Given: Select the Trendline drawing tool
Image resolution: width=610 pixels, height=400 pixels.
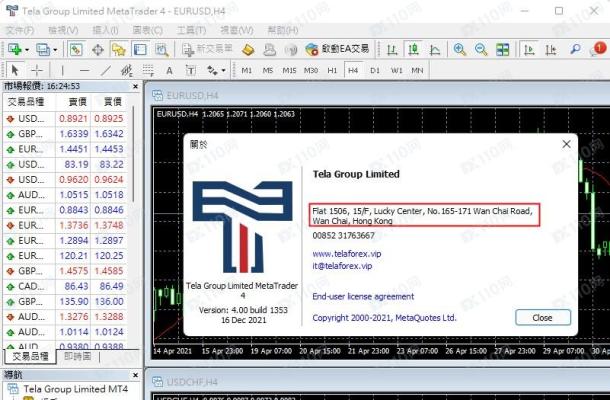Looking at the screenshot, I should point(105,70).
